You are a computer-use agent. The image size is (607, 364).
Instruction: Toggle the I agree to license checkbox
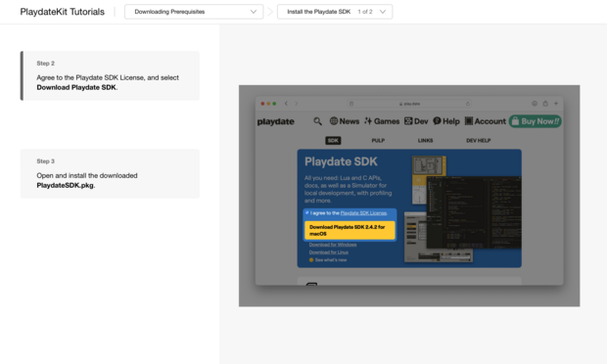point(306,212)
